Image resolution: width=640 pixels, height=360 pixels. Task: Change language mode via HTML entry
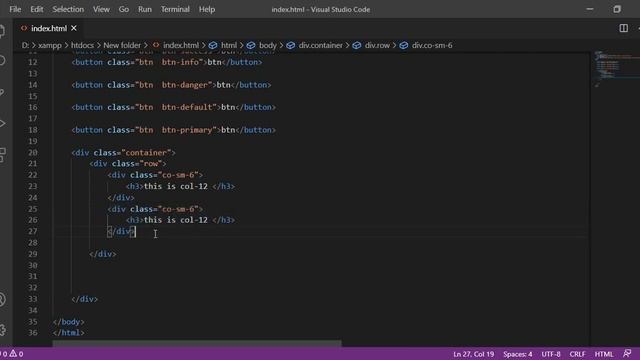click(x=604, y=354)
